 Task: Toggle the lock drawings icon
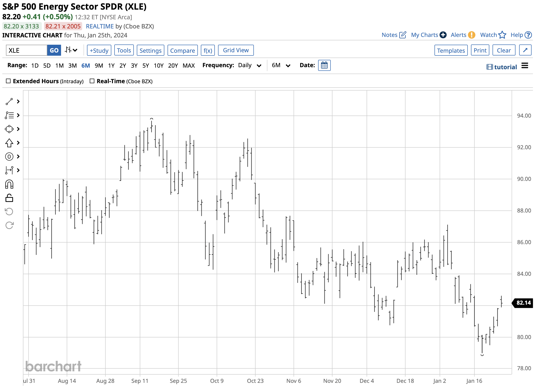click(x=9, y=198)
